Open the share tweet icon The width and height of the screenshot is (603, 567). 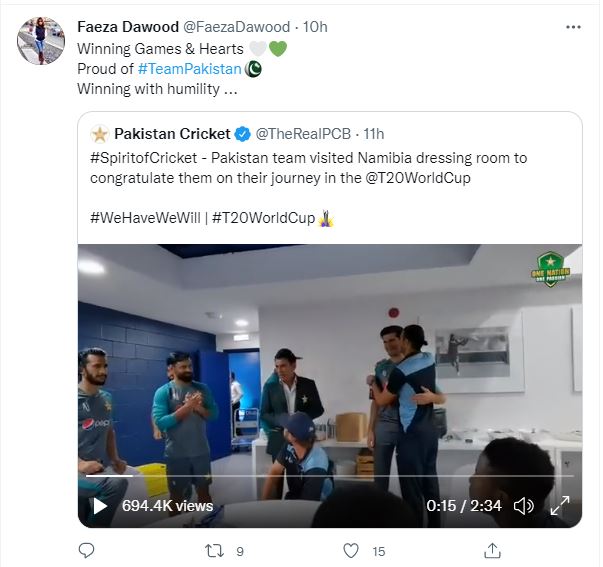click(492, 550)
